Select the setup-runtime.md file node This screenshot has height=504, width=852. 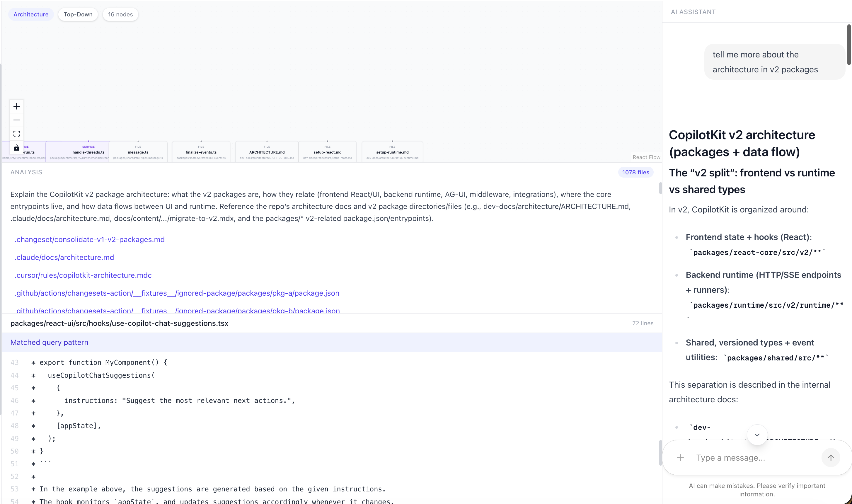tap(392, 152)
